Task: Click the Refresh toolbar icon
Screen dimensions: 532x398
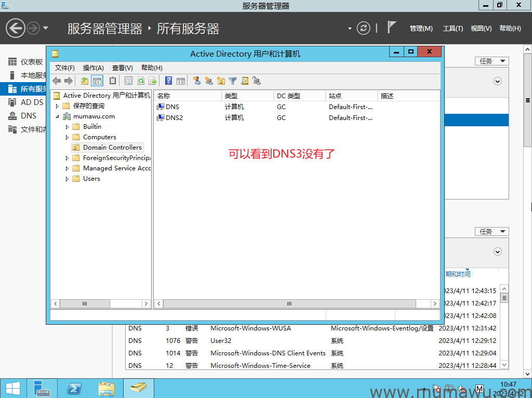Action: click(x=140, y=81)
